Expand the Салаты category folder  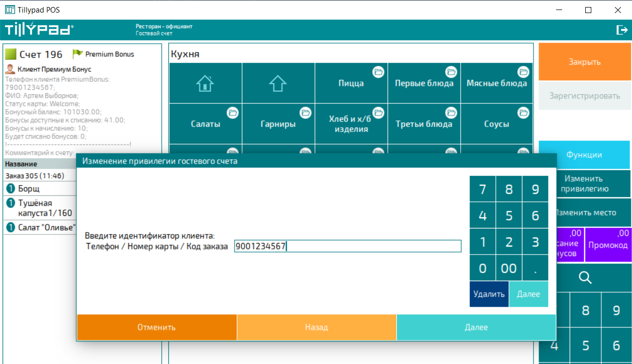tap(205, 124)
